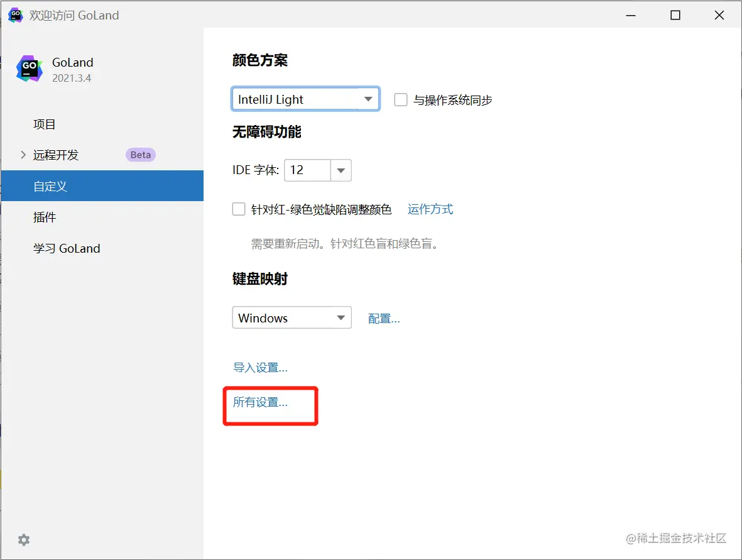Click the 导入设置... link
The image size is (742, 560).
click(260, 367)
